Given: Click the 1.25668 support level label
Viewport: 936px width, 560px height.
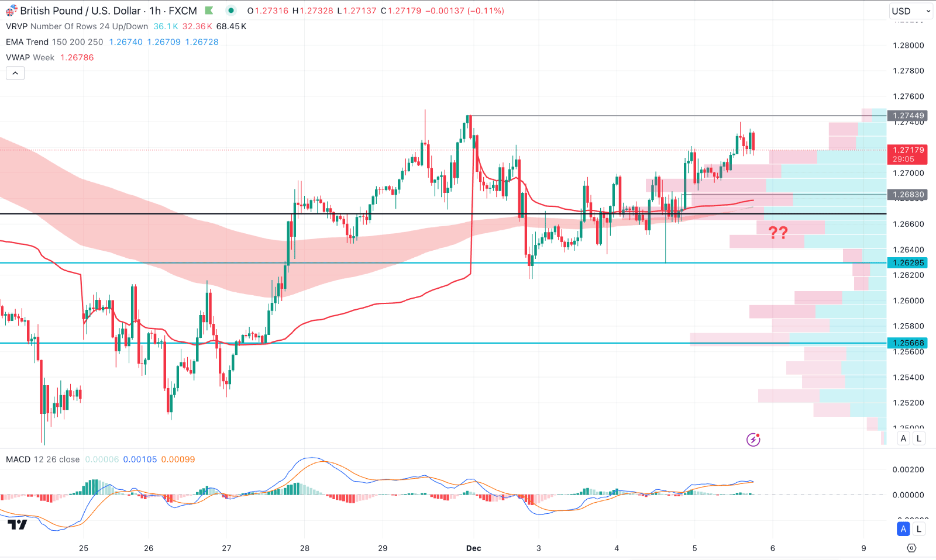Looking at the screenshot, I should (x=907, y=343).
